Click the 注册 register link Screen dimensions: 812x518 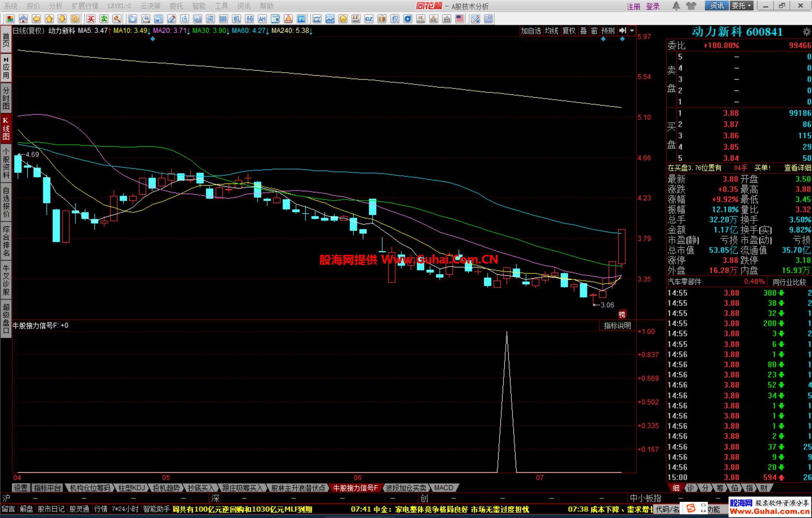pyautogui.click(x=633, y=6)
